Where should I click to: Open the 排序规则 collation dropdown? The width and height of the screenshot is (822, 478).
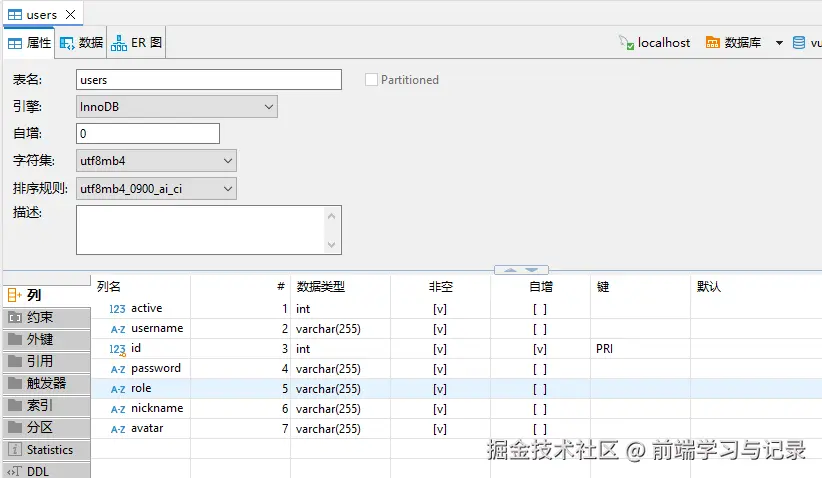[156, 189]
